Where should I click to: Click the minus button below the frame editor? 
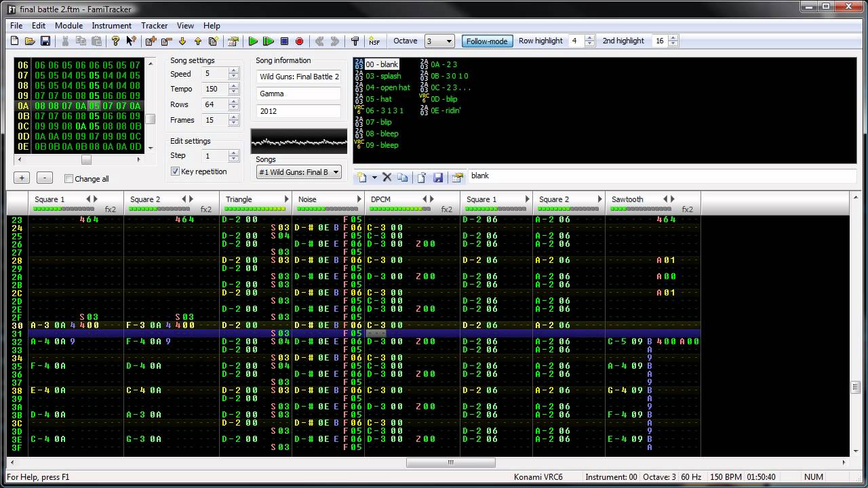[x=44, y=178]
